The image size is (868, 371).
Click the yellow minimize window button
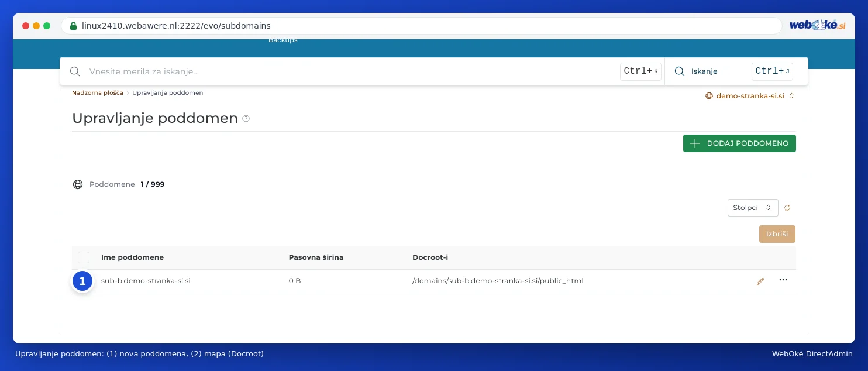36,26
